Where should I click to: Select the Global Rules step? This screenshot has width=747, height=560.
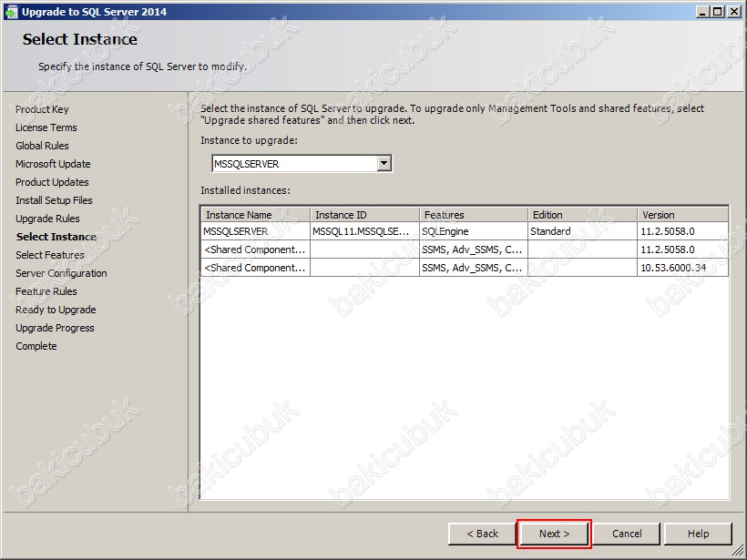pos(42,146)
